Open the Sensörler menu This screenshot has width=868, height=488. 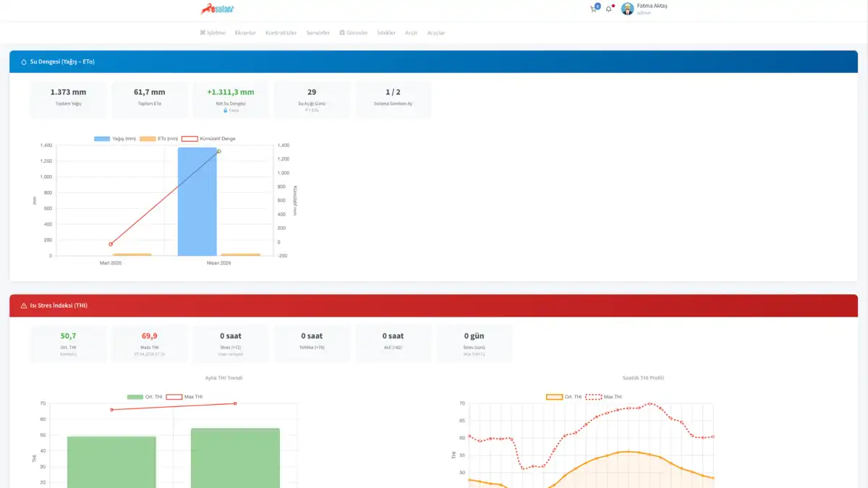point(318,33)
